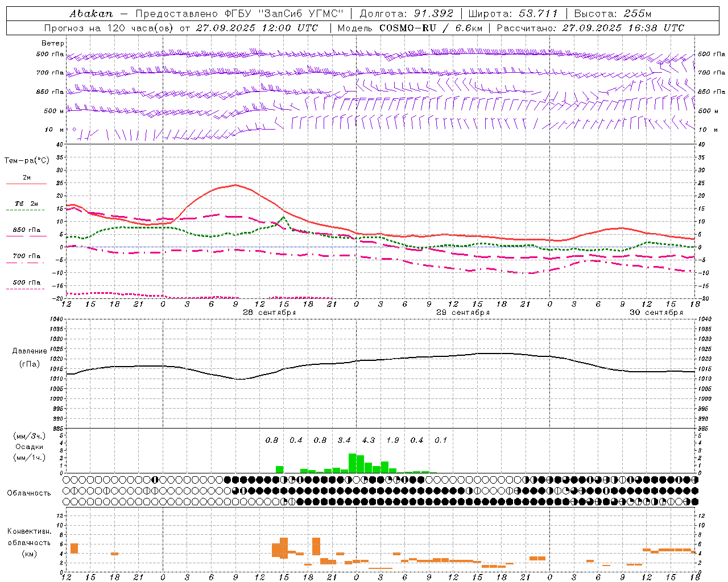Click the "(мм/1ч.)" precipitation unit label

coord(30,458)
